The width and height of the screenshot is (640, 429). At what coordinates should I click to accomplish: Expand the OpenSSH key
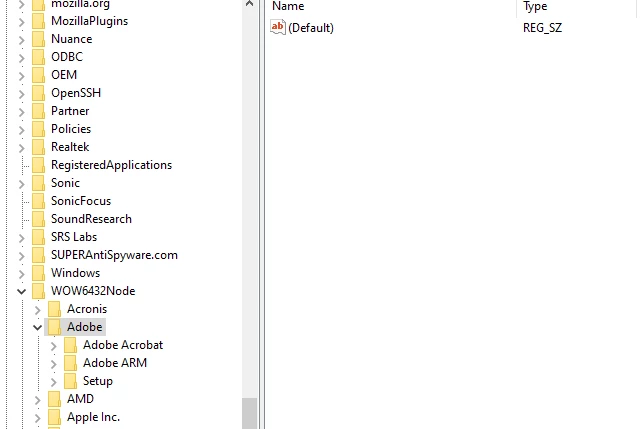[x=22, y=94]
